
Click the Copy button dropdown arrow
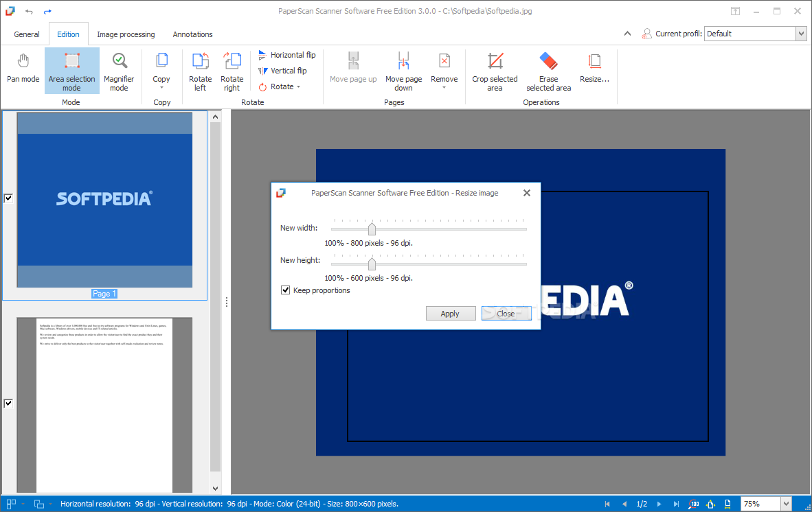[x=161, y=88]
